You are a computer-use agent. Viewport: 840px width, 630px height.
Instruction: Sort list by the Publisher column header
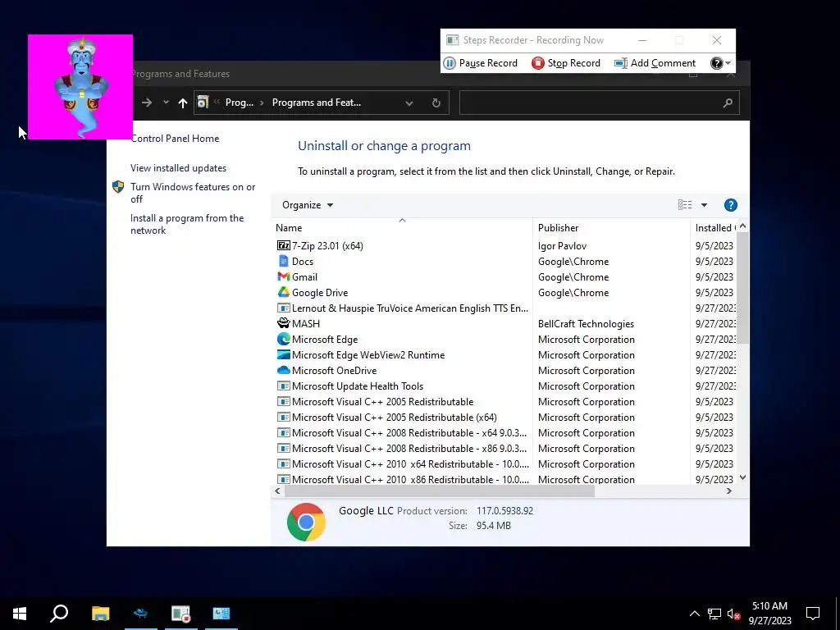[x=610, y=228]
